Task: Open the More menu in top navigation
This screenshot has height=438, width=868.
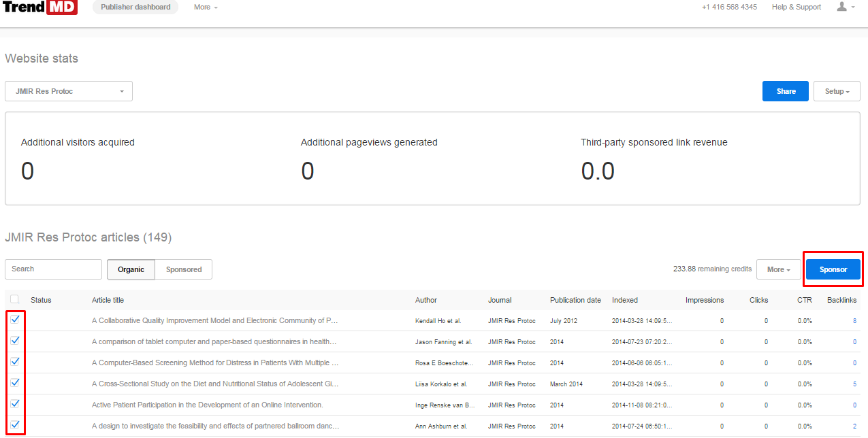Action: (206, 7)
